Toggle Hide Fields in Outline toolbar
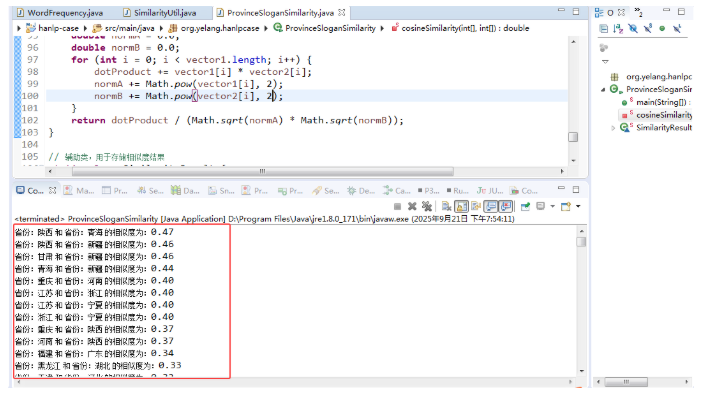 633,29
